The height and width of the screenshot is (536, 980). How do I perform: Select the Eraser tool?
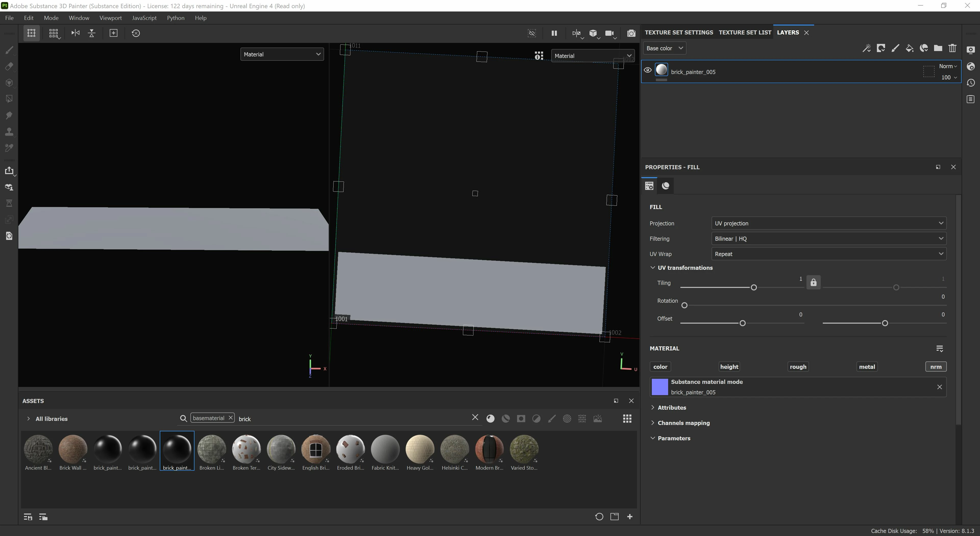click(9, 67)
